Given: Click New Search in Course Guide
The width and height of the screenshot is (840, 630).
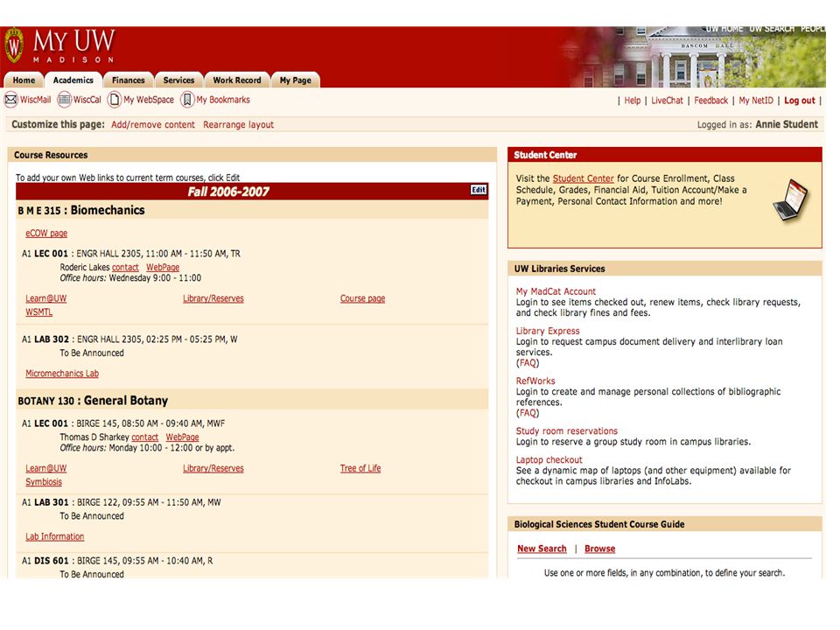Looking at the screenshot, I should (542, 549).
